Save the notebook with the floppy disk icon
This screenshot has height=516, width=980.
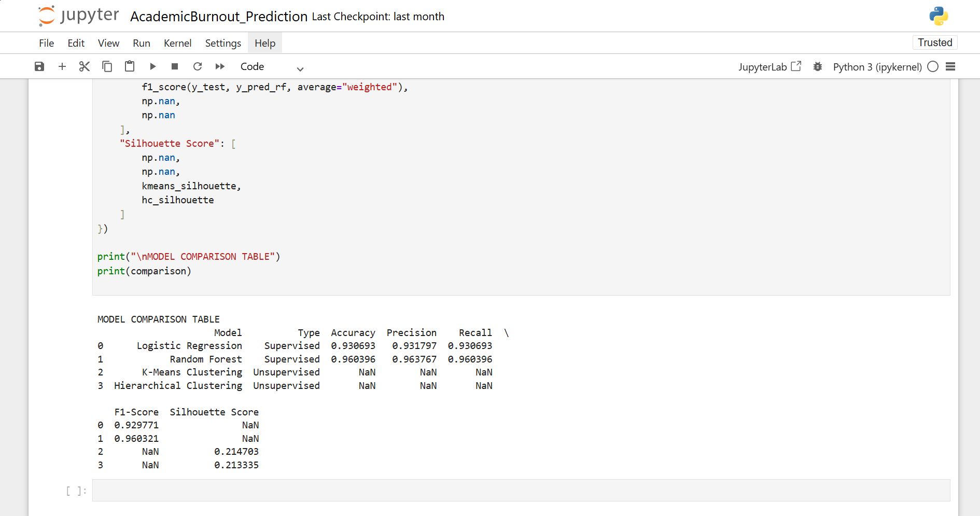[39, 66]
